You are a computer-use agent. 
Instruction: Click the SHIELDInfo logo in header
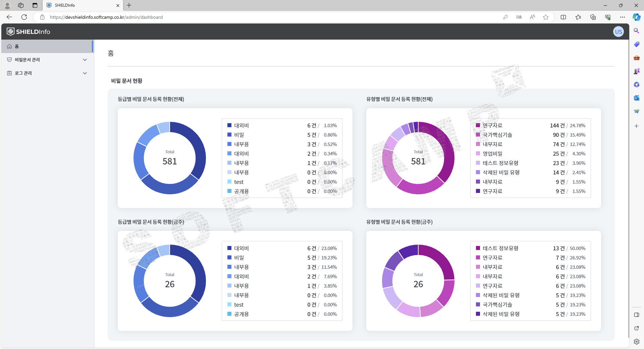pyautogui.click(x=29, y=32)
